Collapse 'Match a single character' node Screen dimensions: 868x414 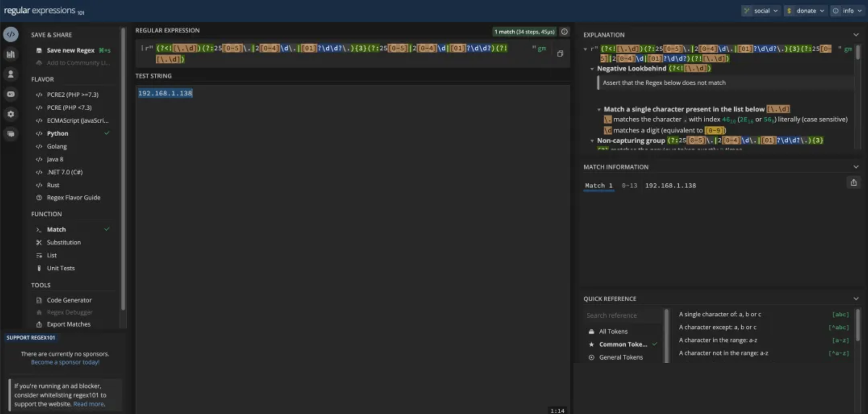tap(599, 109)
